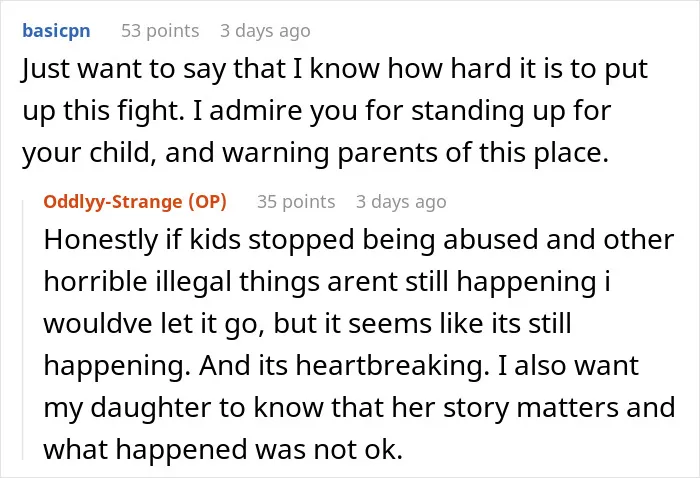
Task: Click the 35 points score label
Action: [x=296, y=202]
